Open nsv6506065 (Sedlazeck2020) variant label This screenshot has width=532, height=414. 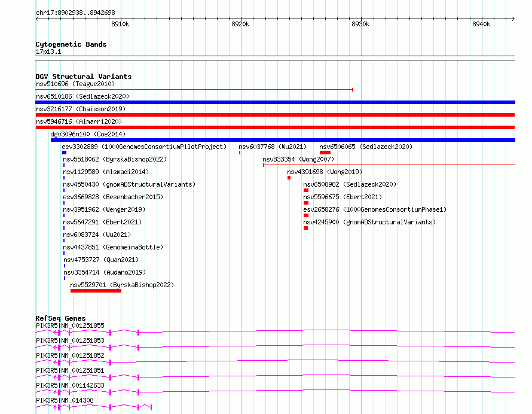(366, 147)
